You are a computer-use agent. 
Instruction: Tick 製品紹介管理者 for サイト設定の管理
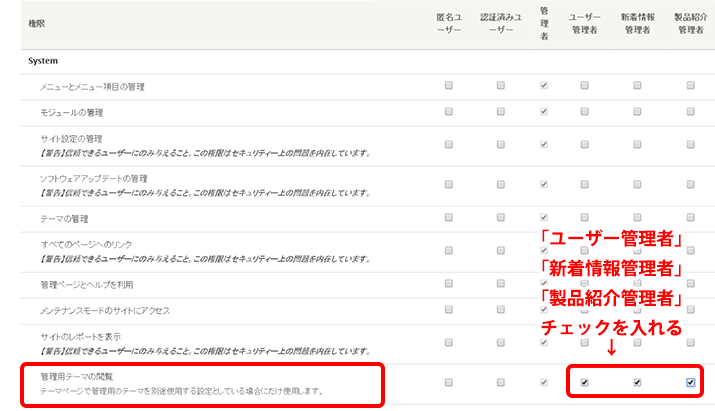pyautogui.click(x=690, y=145)
